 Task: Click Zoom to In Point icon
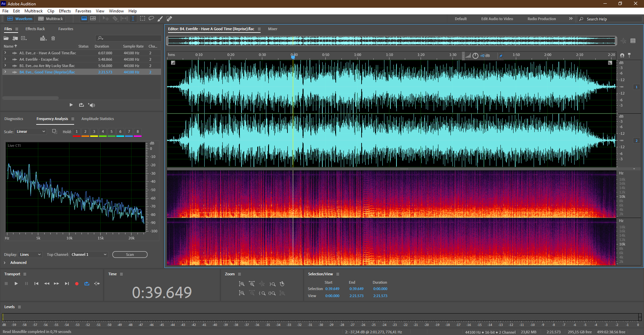(x=262, y=293)
